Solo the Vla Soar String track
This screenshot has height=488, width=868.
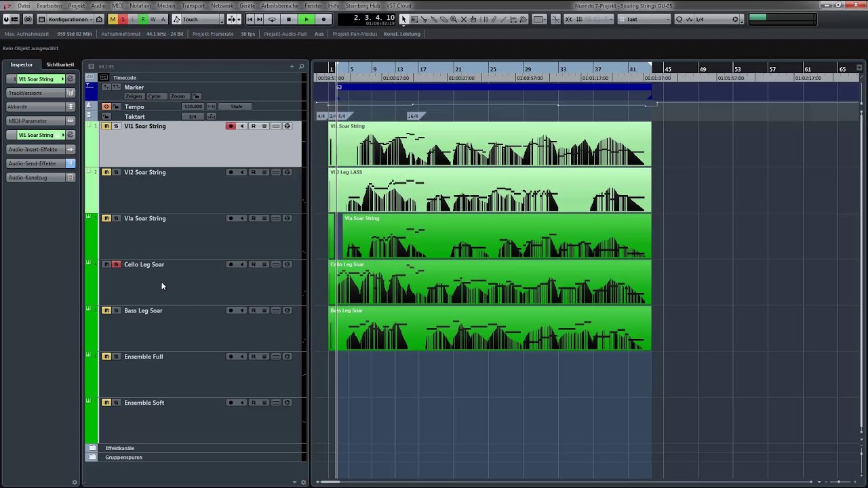[x=116, y=218]
